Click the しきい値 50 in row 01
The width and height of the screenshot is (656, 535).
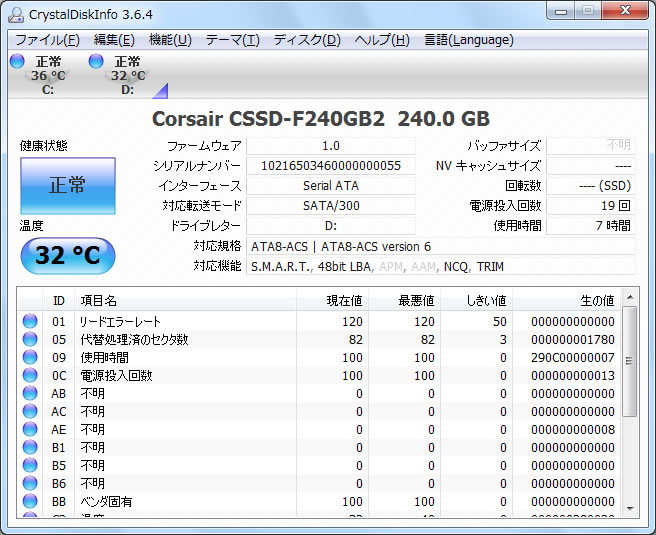tap(500, 321)
